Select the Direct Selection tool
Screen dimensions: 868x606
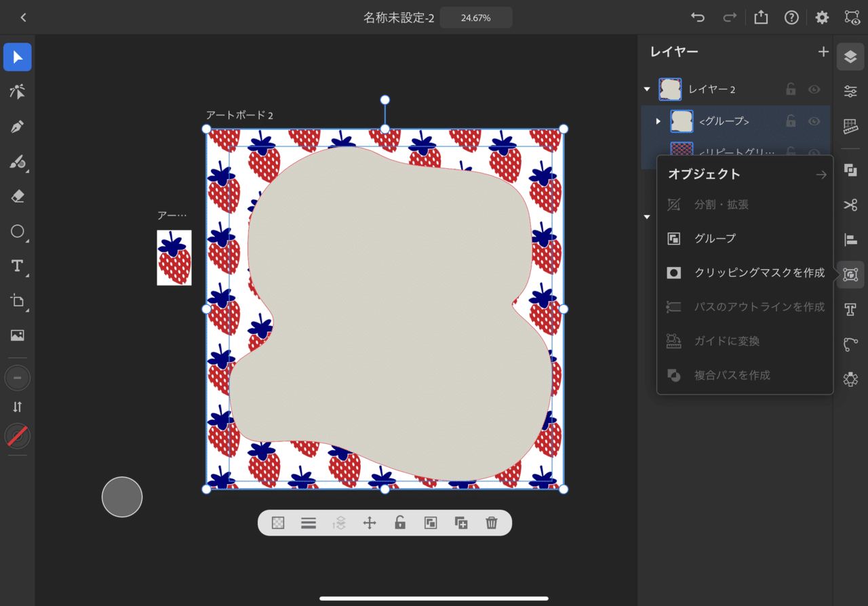click(17, 92)
